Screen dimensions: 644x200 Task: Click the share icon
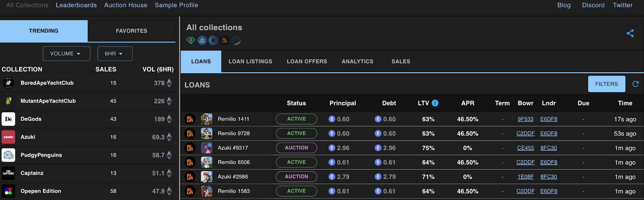[x=630, y=33]
